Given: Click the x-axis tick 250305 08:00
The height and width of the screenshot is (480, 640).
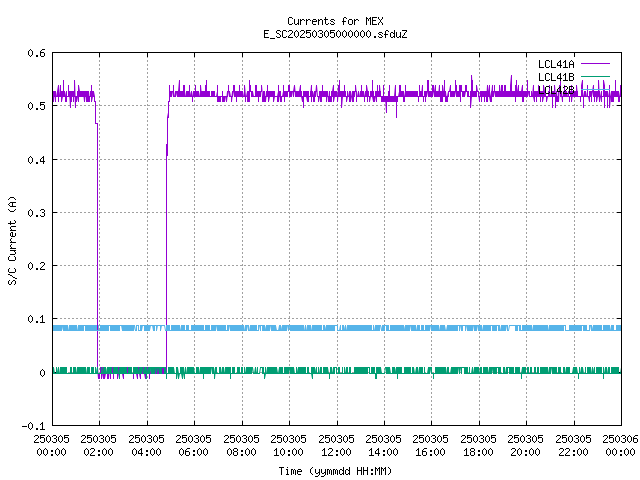Looking at the screenshot, I should [x=242, y=445].
